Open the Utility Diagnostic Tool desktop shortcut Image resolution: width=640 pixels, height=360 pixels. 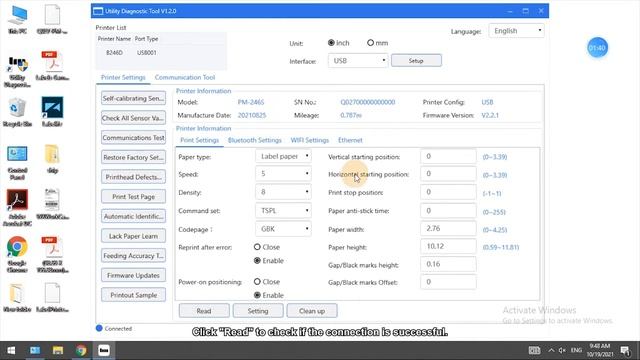[18, 71]
